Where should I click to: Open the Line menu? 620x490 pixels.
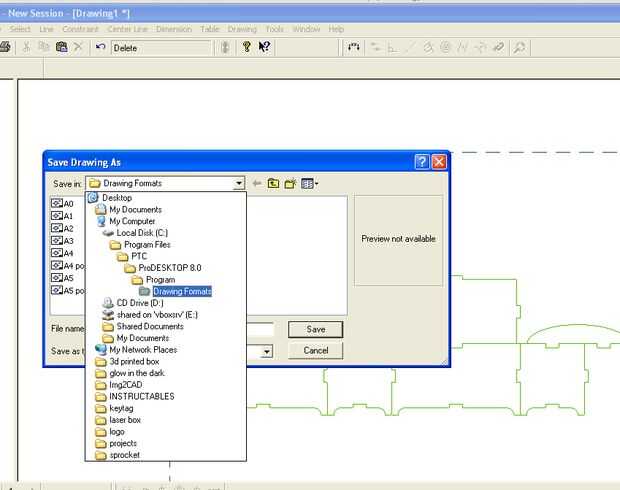[x=46, y=29]
